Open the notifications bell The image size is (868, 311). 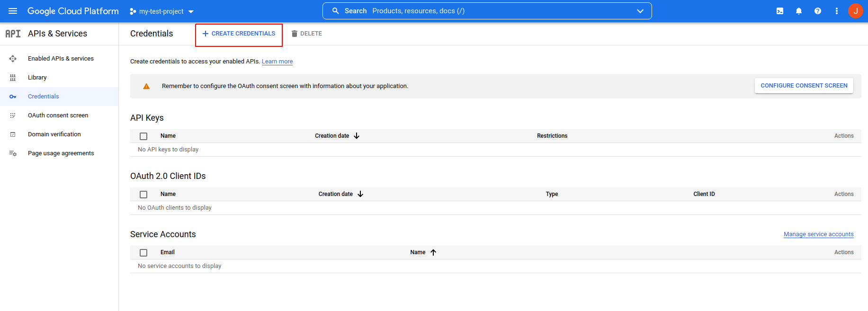799,11
